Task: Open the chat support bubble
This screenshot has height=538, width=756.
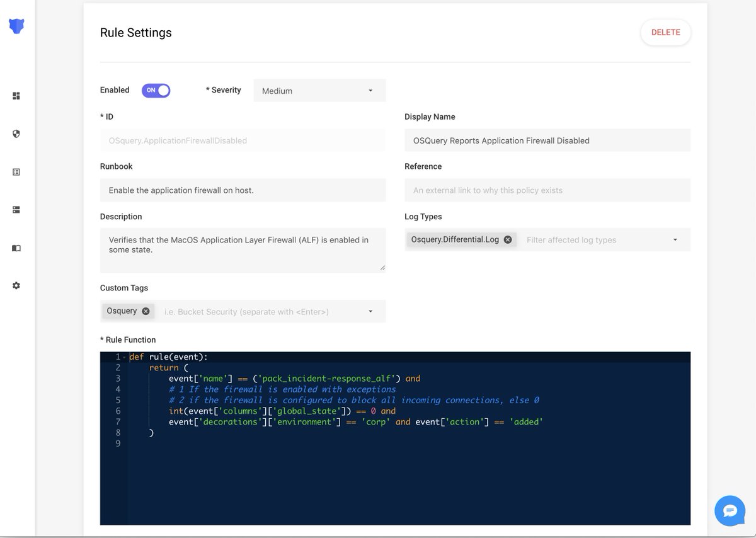Action: point(730,511)
